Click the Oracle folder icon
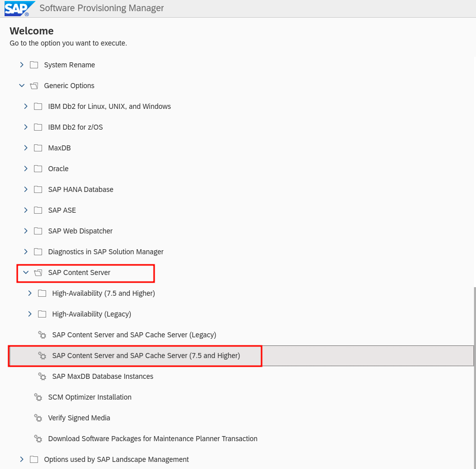The width and height of the screenshot is (476, 469). pos(38,169)
